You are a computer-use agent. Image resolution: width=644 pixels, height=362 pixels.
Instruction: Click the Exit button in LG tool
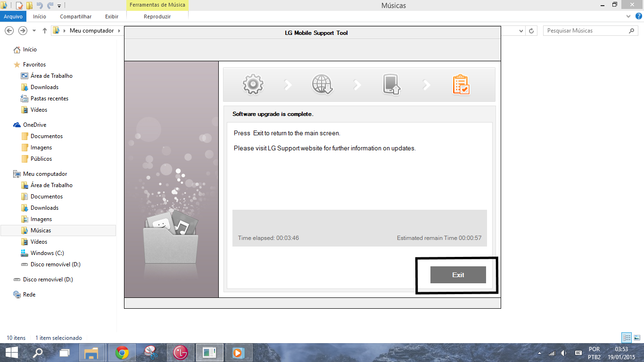pos(458,275)
